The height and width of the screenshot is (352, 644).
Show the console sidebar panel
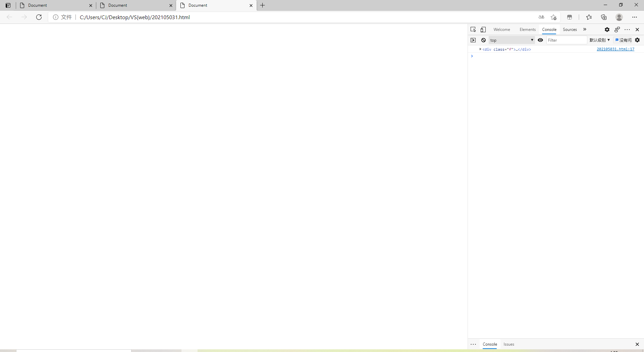[x=473, y=40]
